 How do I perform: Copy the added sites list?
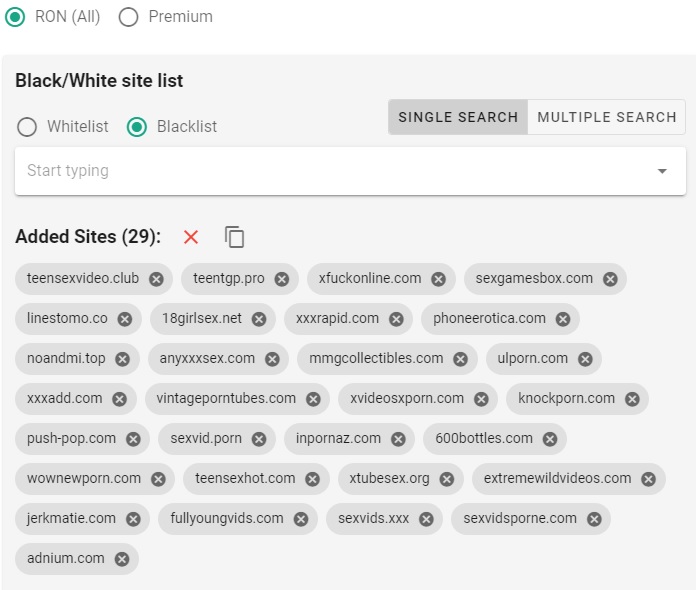click(234, 237)
